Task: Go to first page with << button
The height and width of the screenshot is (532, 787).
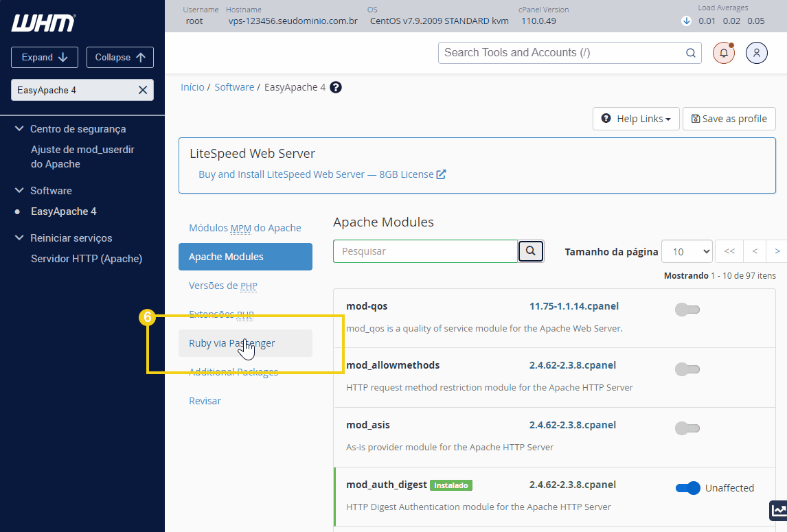Action: point(729,251)
